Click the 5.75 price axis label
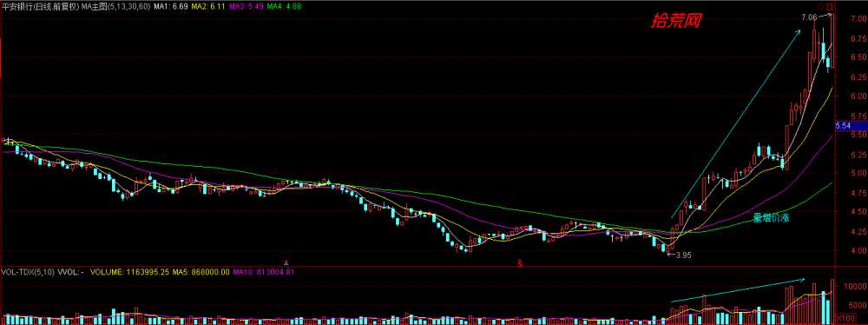Screen dimensions: 868x325 (858, 116)
